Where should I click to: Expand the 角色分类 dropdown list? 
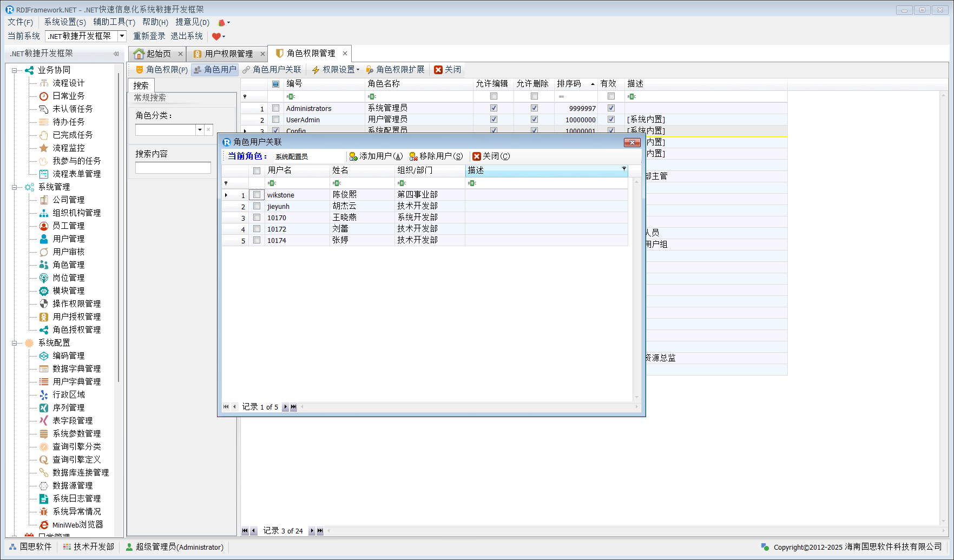pos(200,130)
